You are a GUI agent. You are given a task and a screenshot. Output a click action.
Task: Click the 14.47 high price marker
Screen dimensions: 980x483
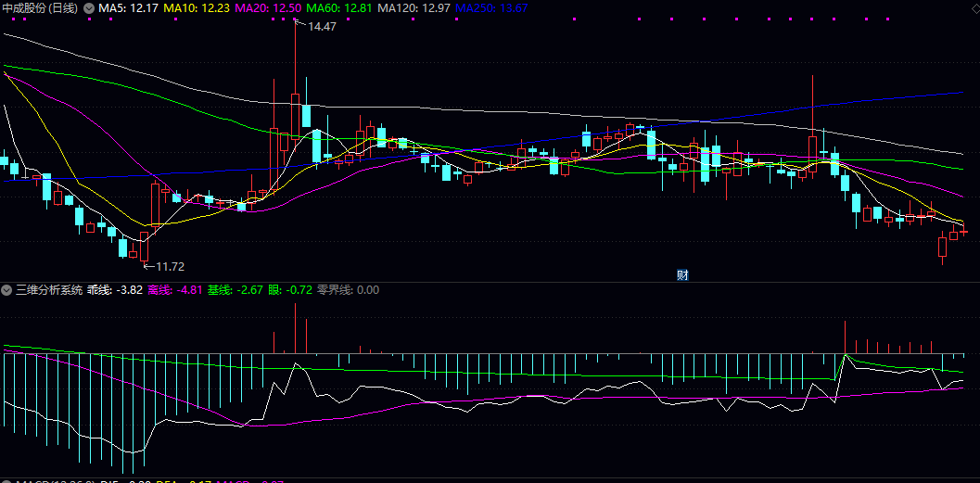(x=321, y=27)
